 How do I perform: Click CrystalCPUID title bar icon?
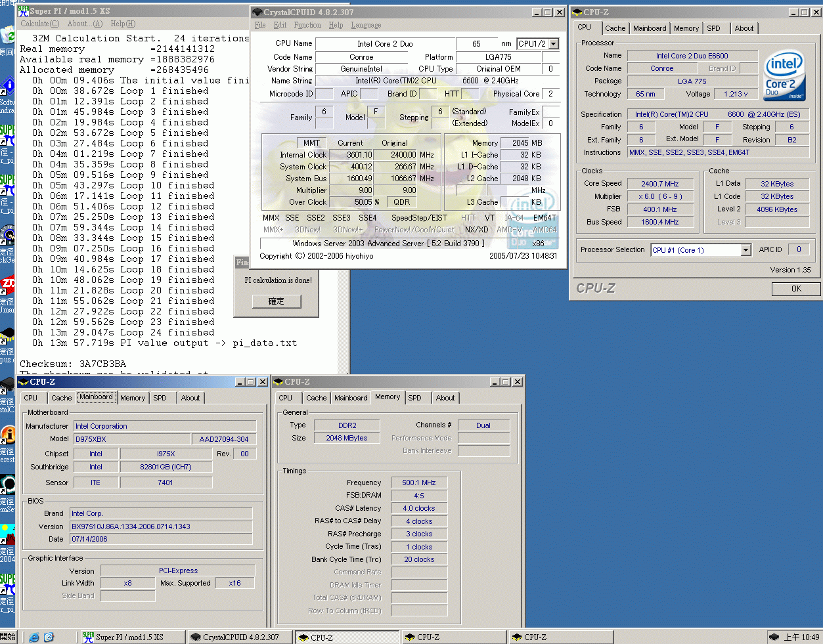(257, 12)
